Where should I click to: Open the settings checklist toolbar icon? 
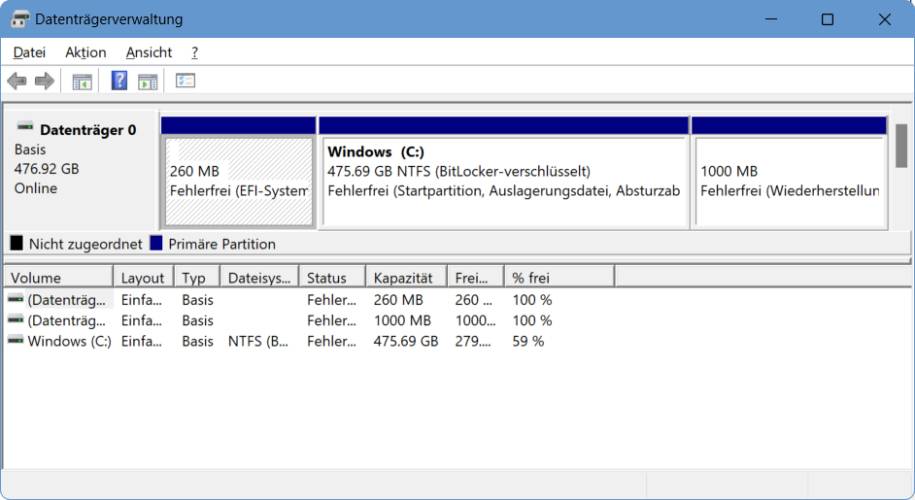click(x=186, y=81)
